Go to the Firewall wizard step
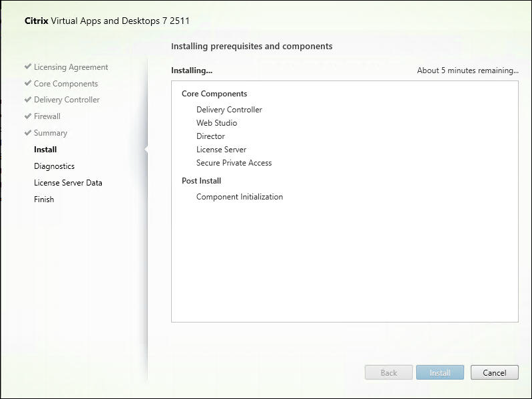 coord(47,116)
